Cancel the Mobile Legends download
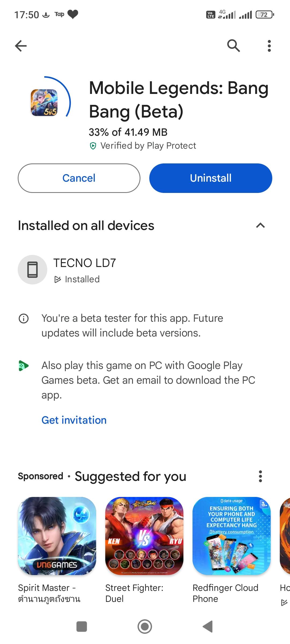The height and width of the screenshot is (644, 290). 79,178
